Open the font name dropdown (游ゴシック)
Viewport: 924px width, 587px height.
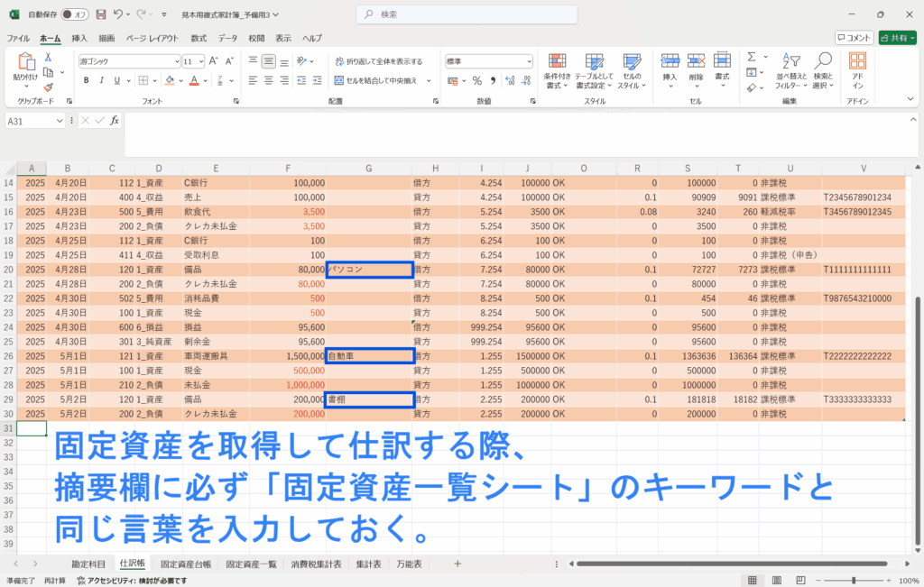[177, 61]
